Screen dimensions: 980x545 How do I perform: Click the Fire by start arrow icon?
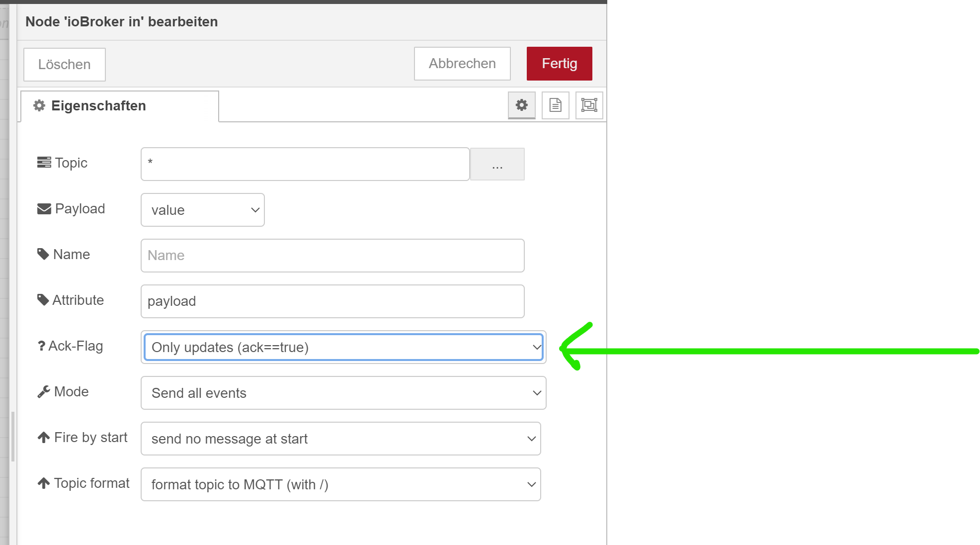(44, 438)
